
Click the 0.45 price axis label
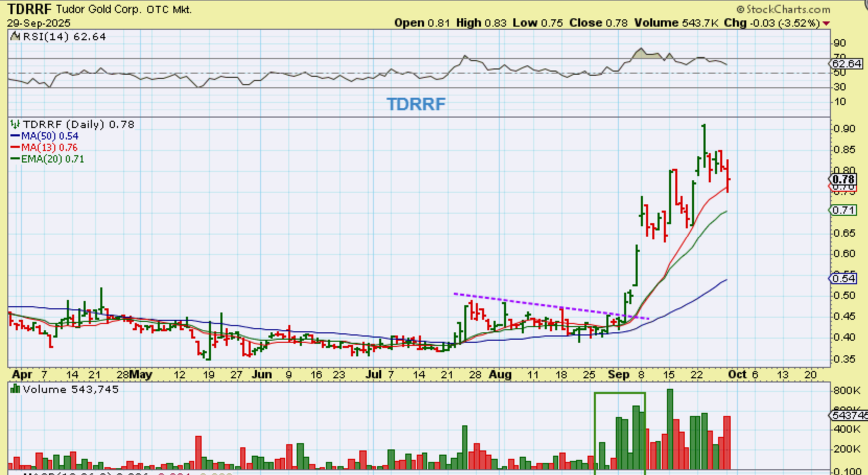[844, 317]
